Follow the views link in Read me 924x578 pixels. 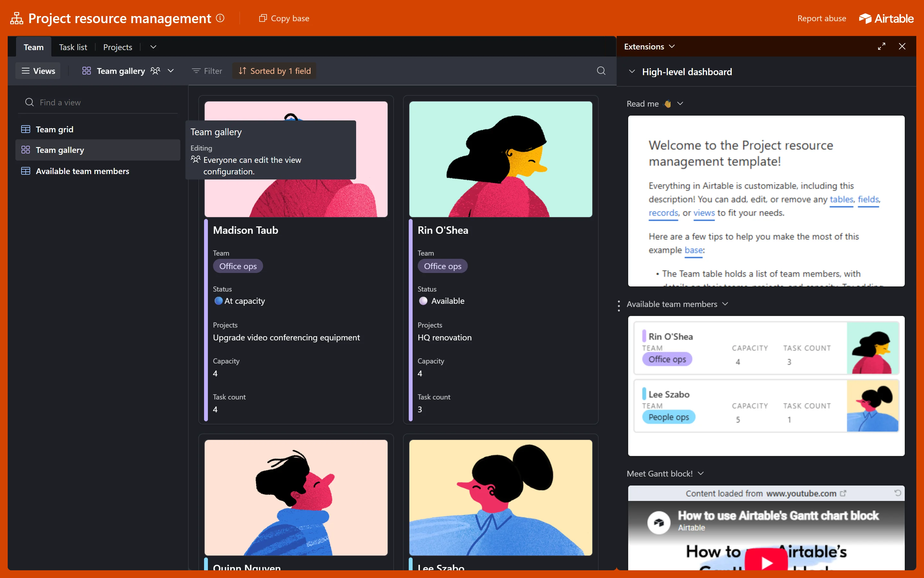pos(704,213)
